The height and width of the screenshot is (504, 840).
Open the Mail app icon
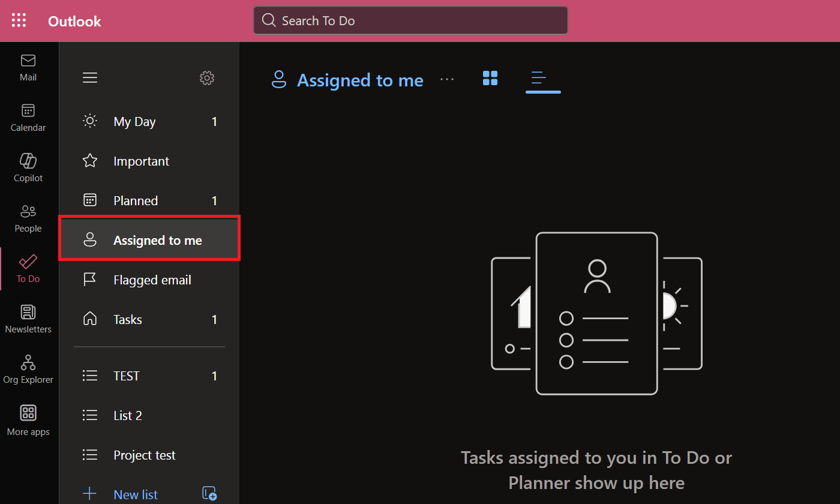pyautogui.click(x=28, y=66)
